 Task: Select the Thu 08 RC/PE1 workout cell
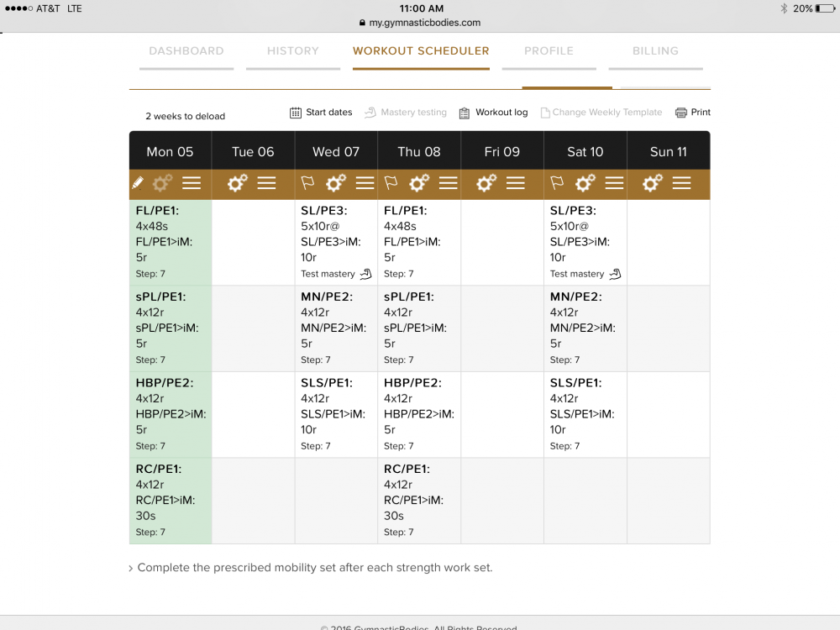click(419, 501)
